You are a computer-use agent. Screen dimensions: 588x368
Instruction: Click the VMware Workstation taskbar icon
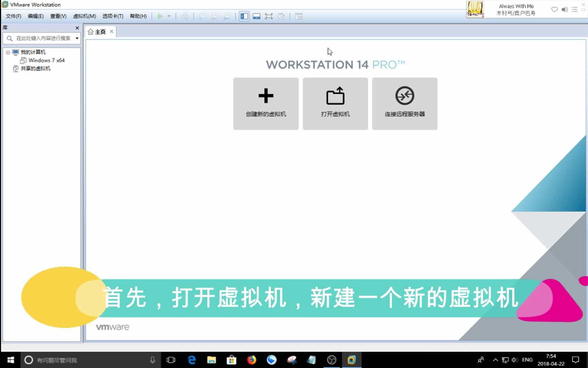pos(352,360)
